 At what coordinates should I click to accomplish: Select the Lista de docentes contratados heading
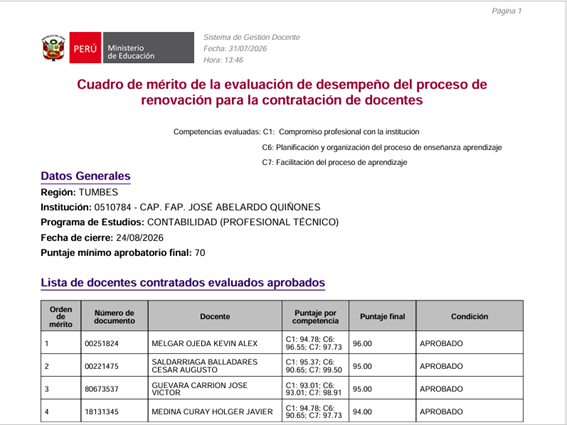coord(183,282)
